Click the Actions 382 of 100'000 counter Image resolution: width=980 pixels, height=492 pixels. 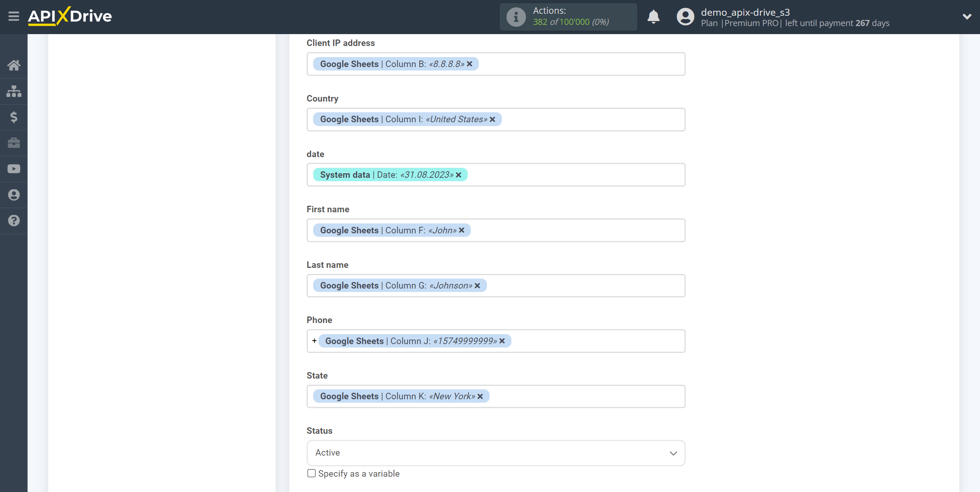pos(568,17)
